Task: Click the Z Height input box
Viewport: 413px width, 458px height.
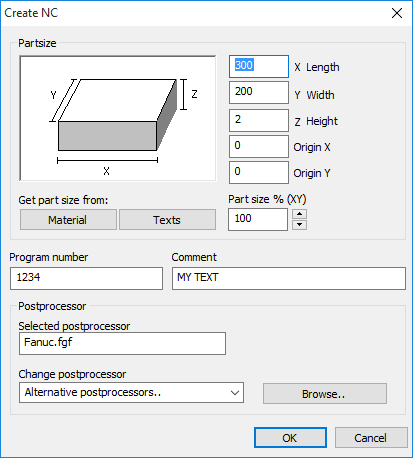Action: 259,120
